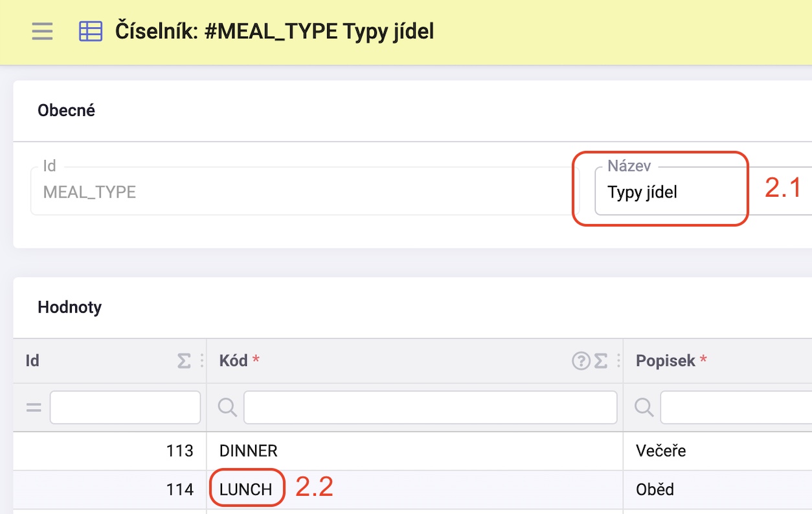Click the sum icon in Id column header

(x=185, y=361)
